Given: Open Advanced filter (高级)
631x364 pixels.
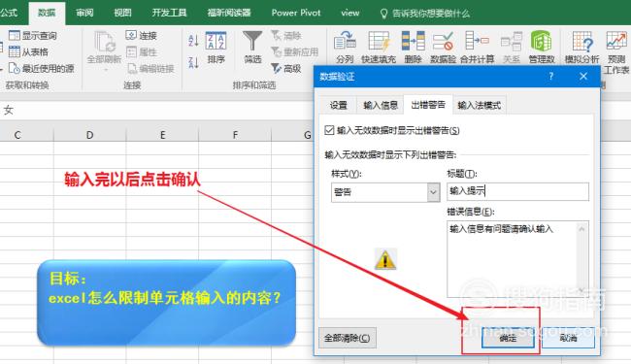Looking at the screenshot, I should (286, 68).
